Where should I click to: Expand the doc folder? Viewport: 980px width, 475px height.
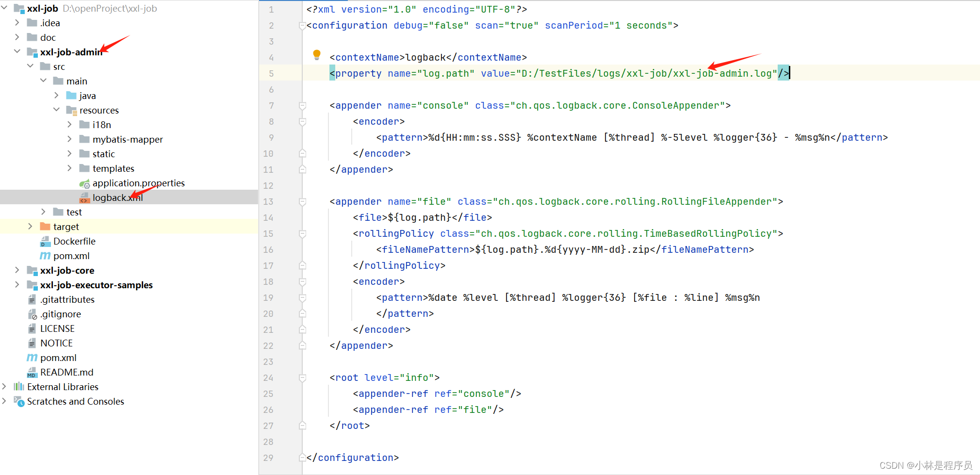tap(17, 37)
